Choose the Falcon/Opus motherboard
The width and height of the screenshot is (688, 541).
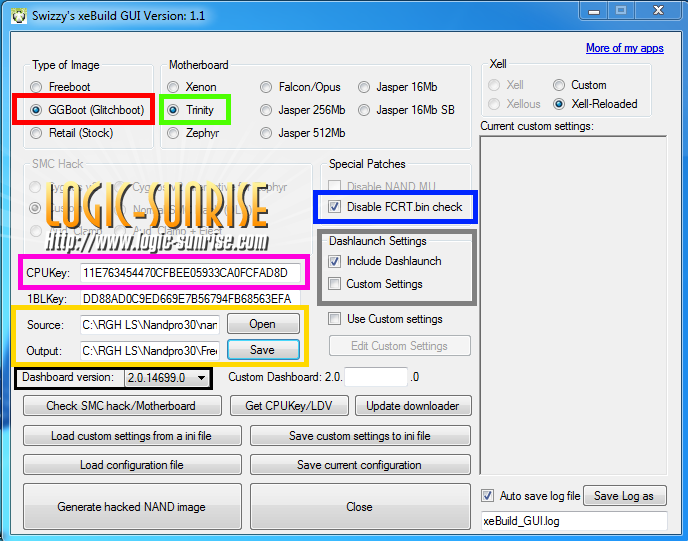click(266, 87)
